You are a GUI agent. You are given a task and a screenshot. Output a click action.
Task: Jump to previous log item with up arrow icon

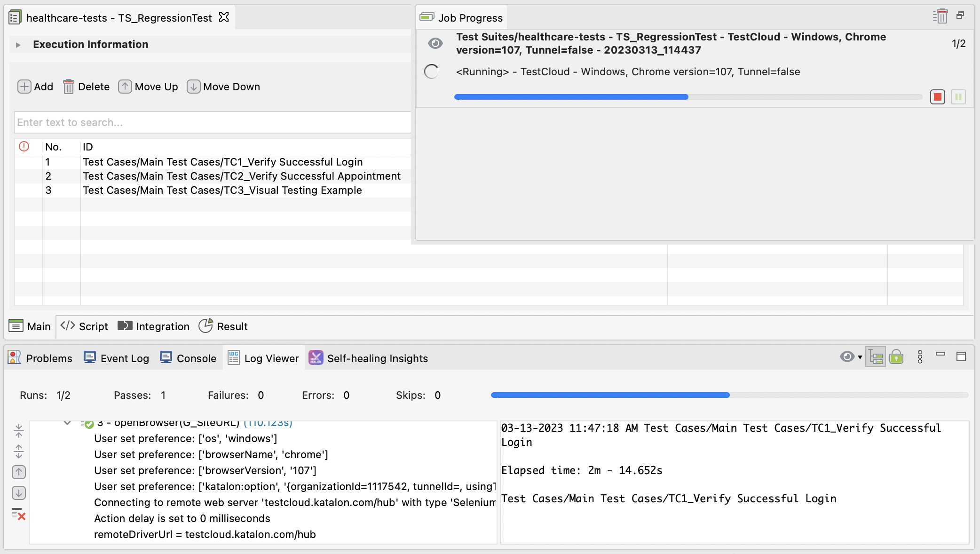pos(19,473)
